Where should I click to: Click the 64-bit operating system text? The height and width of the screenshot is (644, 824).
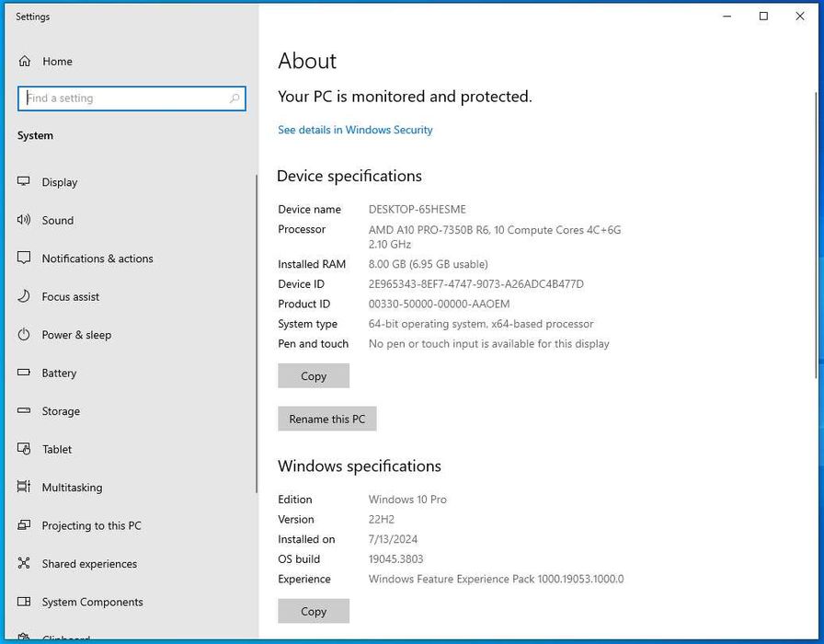tap(481, 324)
